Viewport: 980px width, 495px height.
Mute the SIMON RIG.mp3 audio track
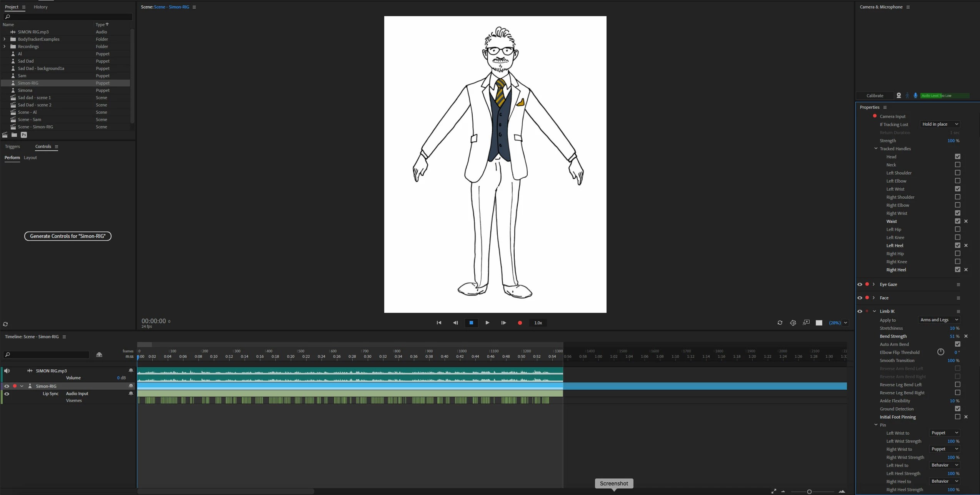(x=7, y=371)
